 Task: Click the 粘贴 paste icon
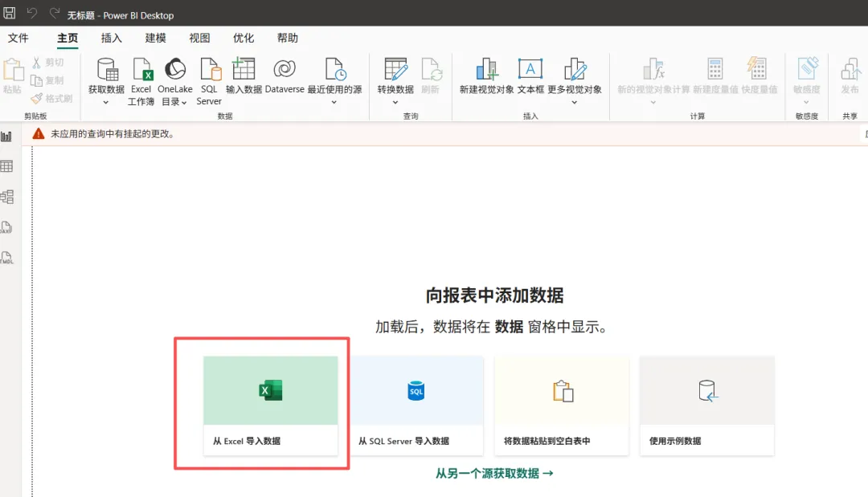coord(13,70)
